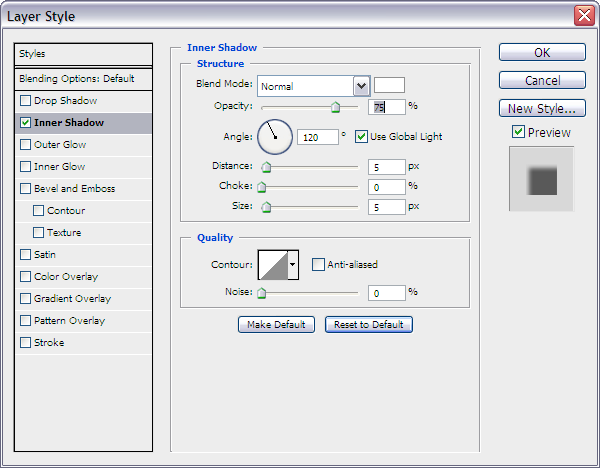The image size is (600, 468).
Task: Uncheck the Preview checkbox
Action: 518,132
